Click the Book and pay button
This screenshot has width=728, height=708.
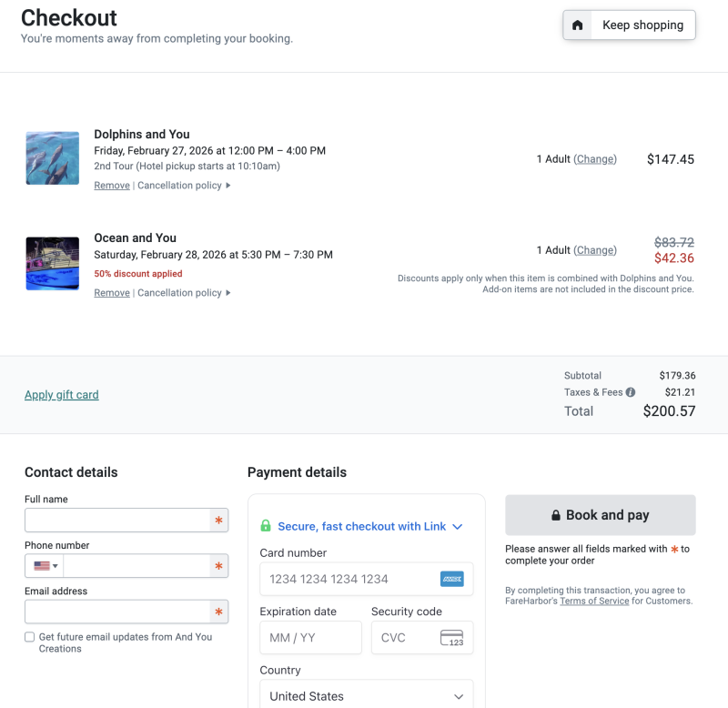pyautogui.click(x=600, y=515)
